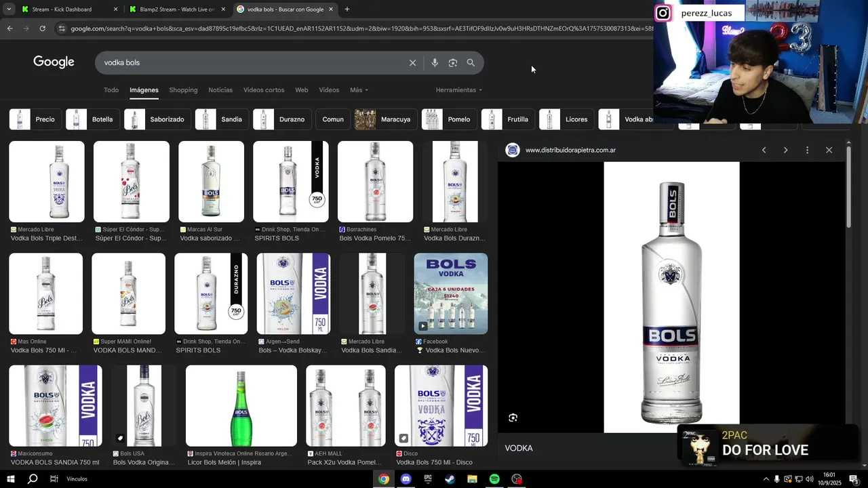The width and height of the screenshot is (868, 488).
Task: Filter images by Sandia chip
Action: [222, 119]
